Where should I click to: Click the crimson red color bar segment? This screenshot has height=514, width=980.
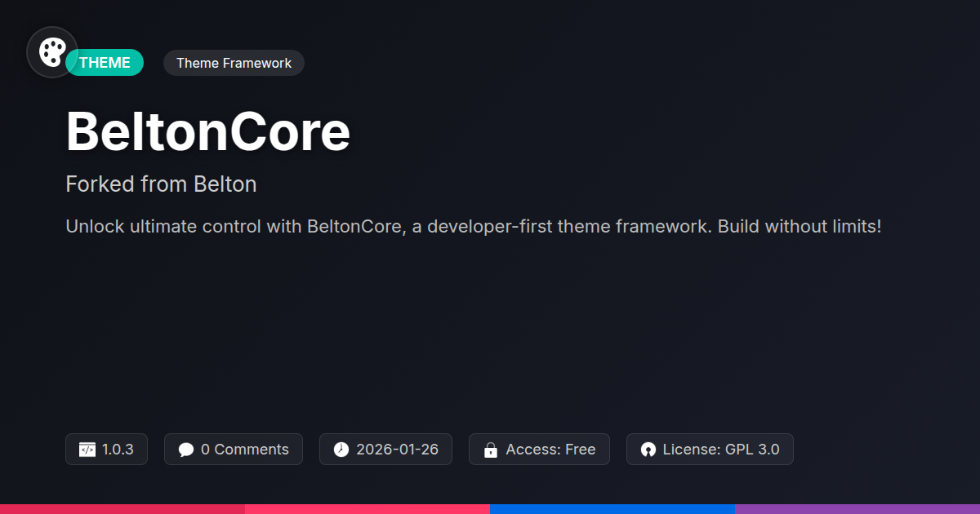pyautogui.click(x=122, y=508)
